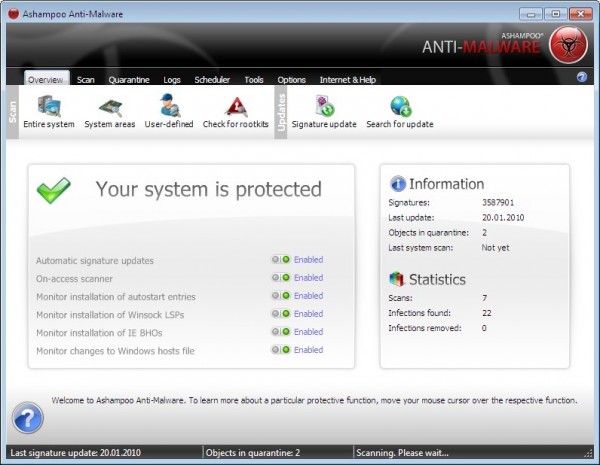
Task: Open Internet & Help tab
Action: [x=348, y=80]
